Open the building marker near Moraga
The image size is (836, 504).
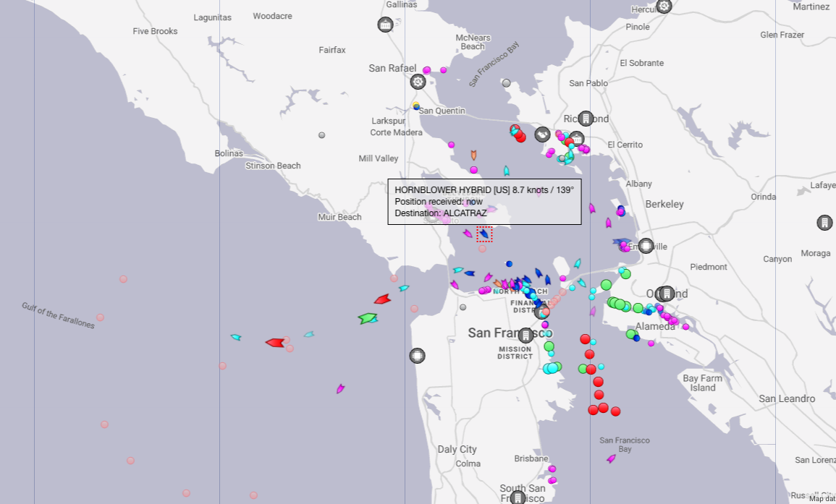[x=824, y=223]
